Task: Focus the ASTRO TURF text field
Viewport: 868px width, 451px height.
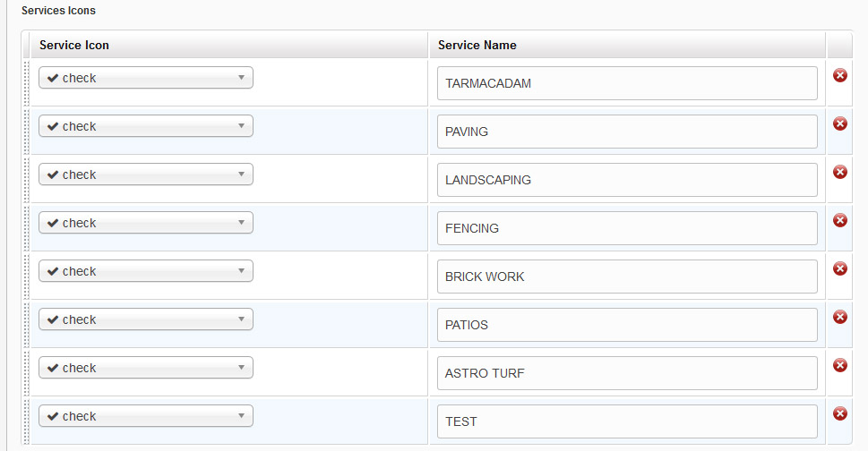Action: tap(627, 373)
